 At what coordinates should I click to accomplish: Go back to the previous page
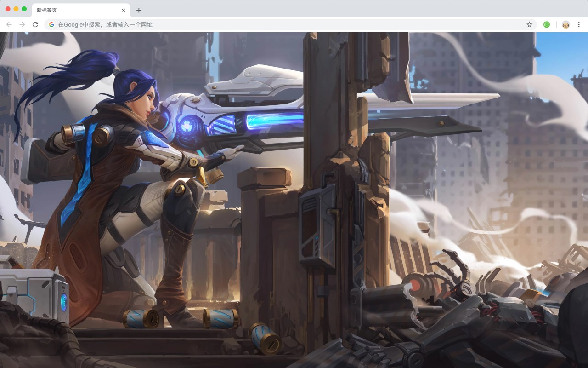(9, 24)
